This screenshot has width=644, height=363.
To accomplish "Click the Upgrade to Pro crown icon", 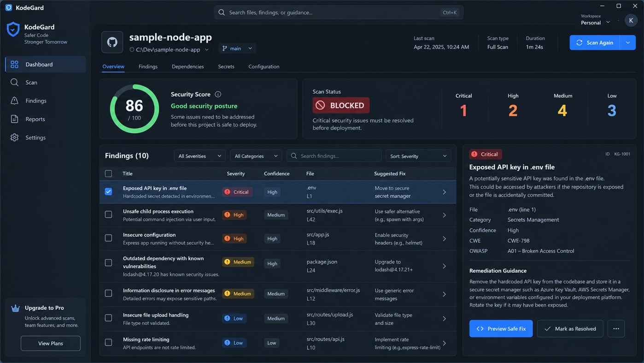I will [15, 308].
